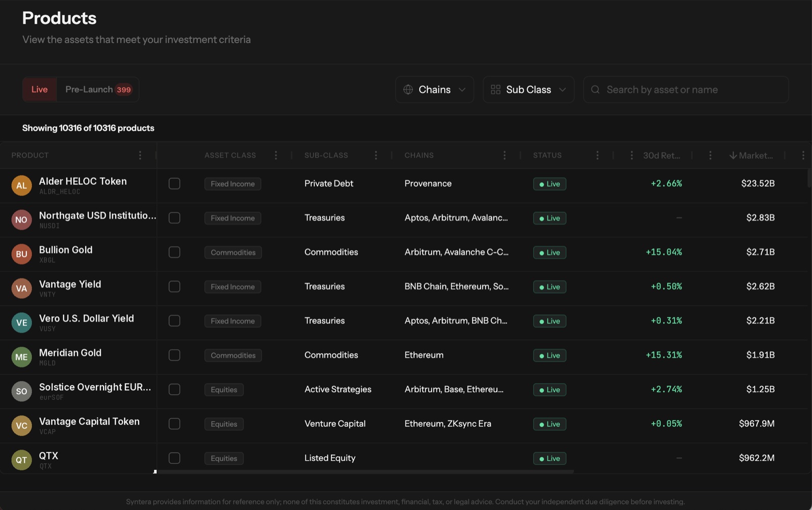Viewport: 812px width, 510px height.
Task: Click the Fixed Income tag on Alder HELOC row
Action: click(232, 184)
